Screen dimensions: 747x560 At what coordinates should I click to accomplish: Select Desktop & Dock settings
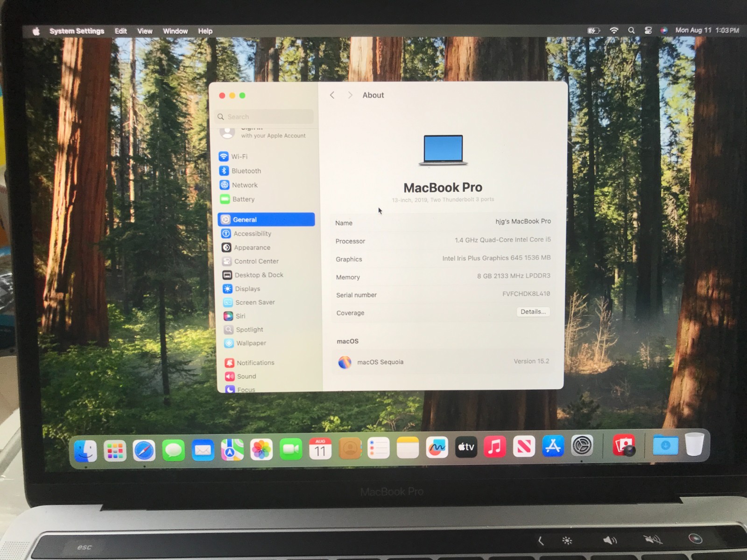[x=259, y=275]
